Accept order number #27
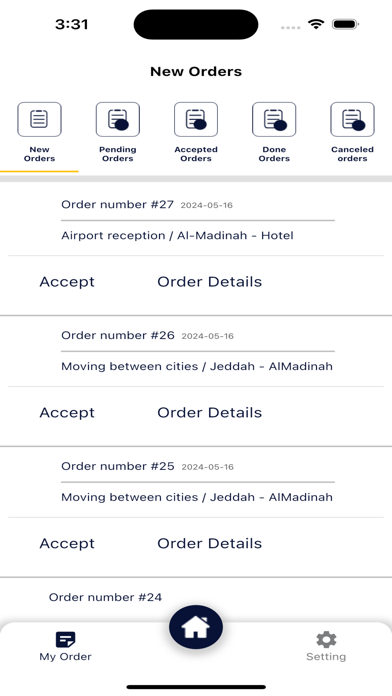The width and height of the screenshot is (392, 696). point(67,282)
